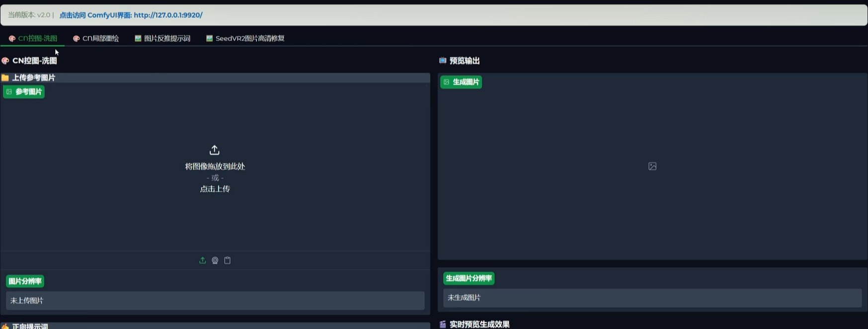This screenshot has width=868, height=329.
Task: Click the palette icon on the CN局部重绘 tab
Action: click(x=77, y=38)
